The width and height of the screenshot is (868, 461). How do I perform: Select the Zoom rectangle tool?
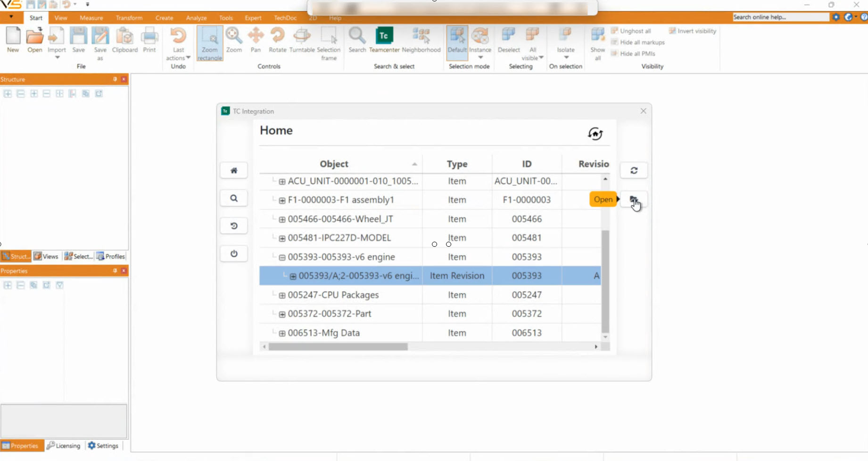209,42
